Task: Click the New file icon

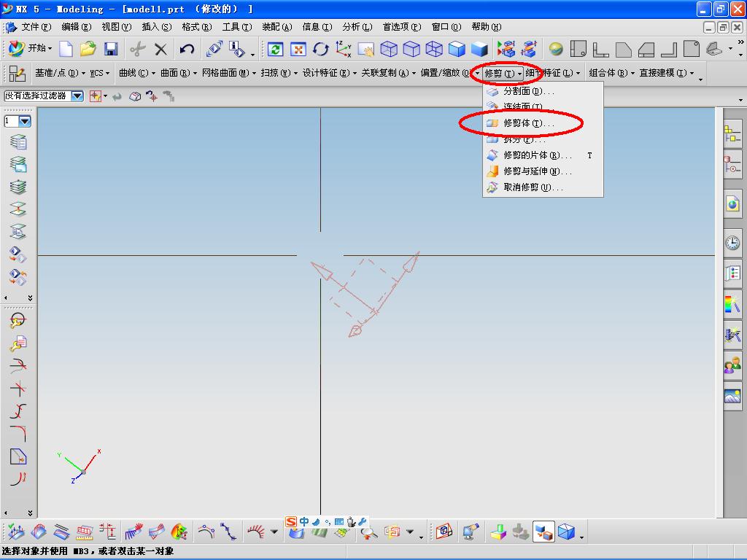Action: 66,49
